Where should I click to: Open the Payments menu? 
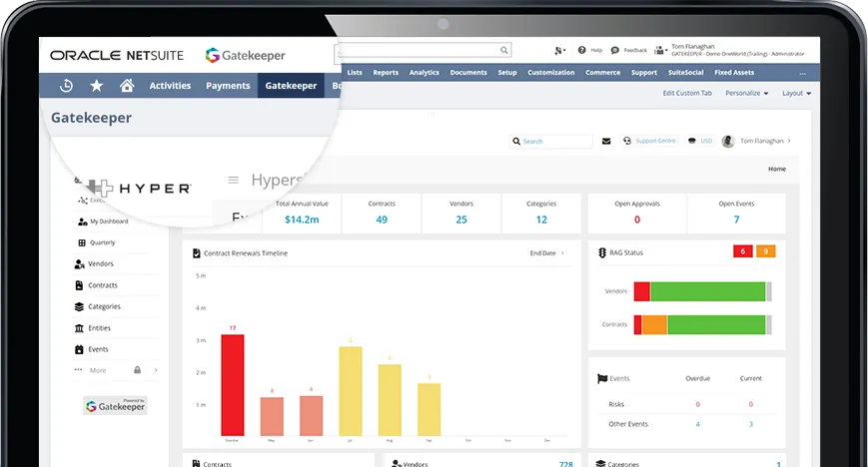[228, 86]
